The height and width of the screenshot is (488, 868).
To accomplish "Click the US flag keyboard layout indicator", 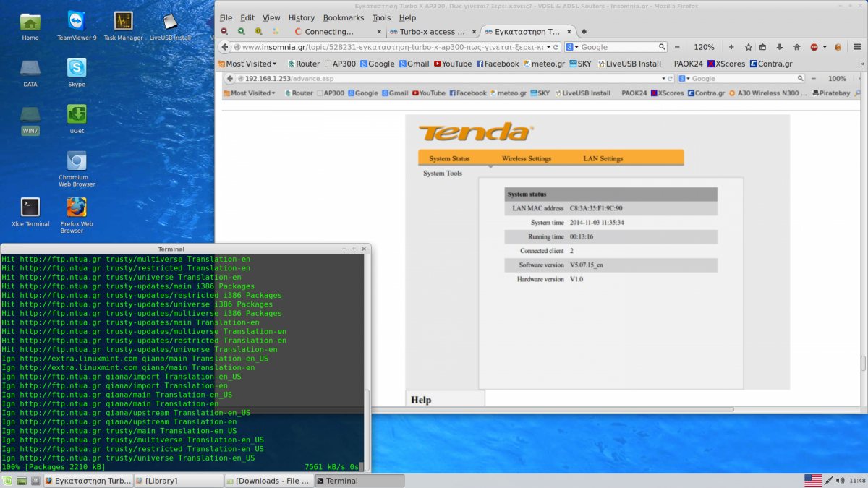I will click(x=813, y=481).
